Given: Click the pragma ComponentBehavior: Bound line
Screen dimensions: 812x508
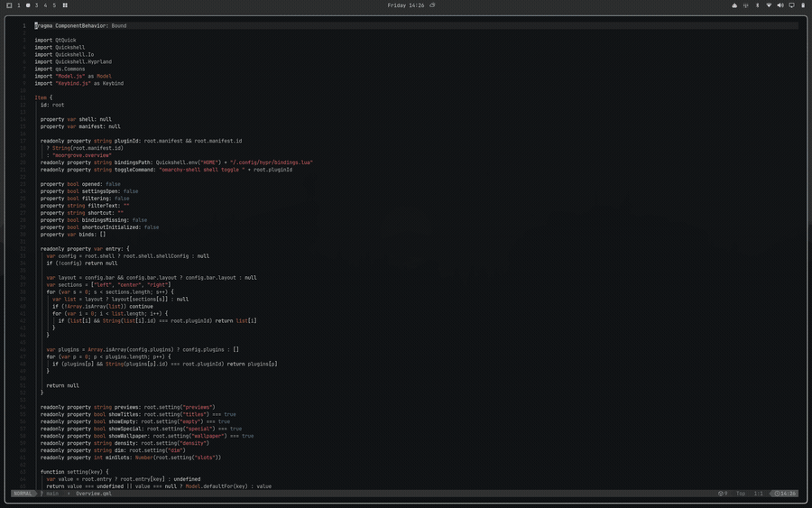Looking at the screenshot, I should coord(80,25).
